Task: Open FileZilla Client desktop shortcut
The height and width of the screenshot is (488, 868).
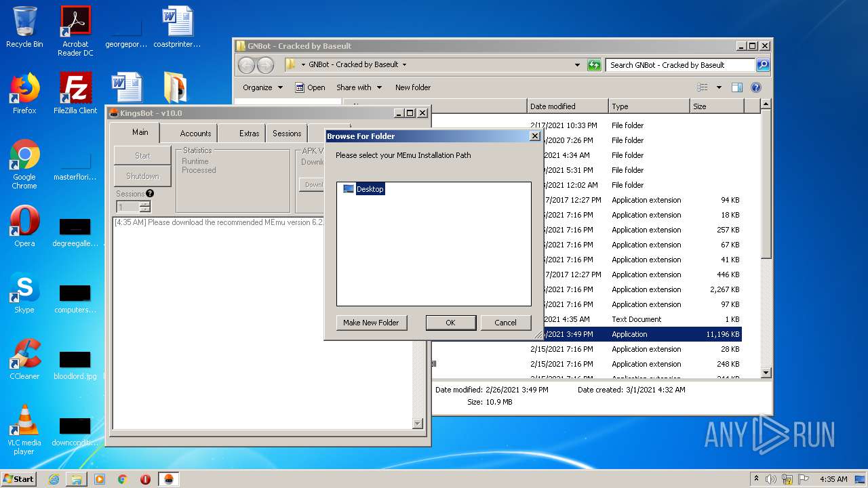Action: coord(75,93)
